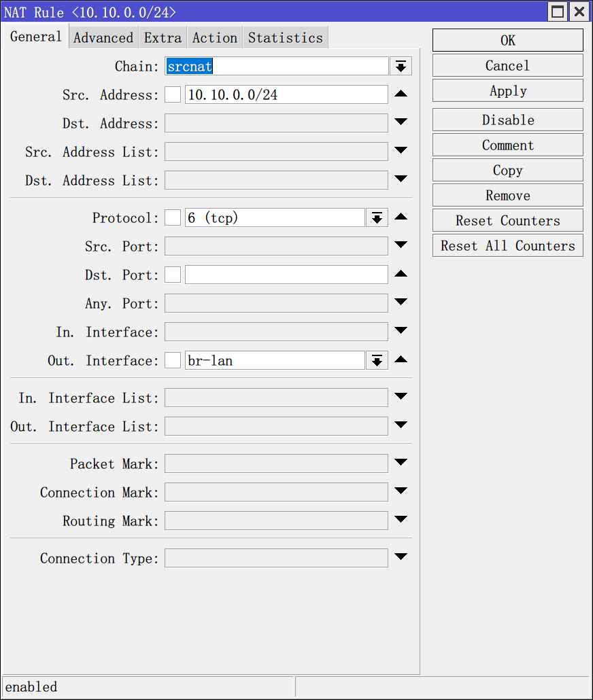Expand the Packet Mark field arrow
Screen dimensions: 593x700
pyautogui.click(x=401, y=463)
